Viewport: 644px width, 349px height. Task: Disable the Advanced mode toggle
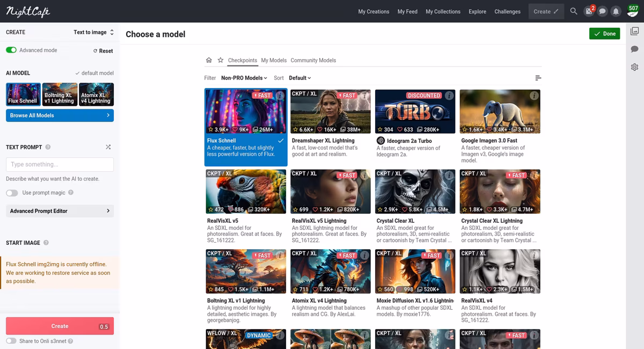(x=11, y=50)
